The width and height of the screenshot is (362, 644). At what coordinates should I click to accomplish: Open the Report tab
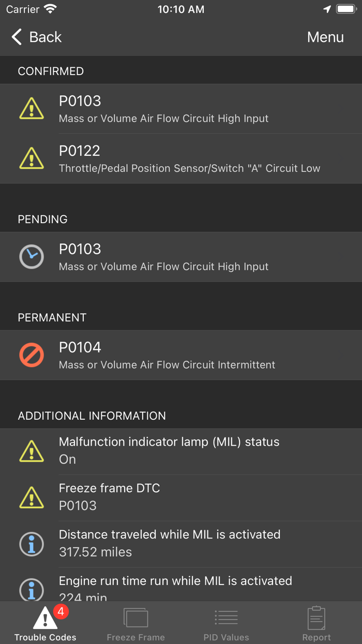(x=316, y=623)
